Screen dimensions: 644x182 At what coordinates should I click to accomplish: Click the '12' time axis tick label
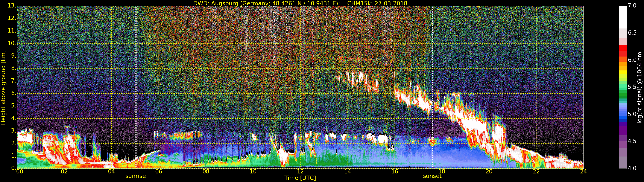click(x=300, y=172)
